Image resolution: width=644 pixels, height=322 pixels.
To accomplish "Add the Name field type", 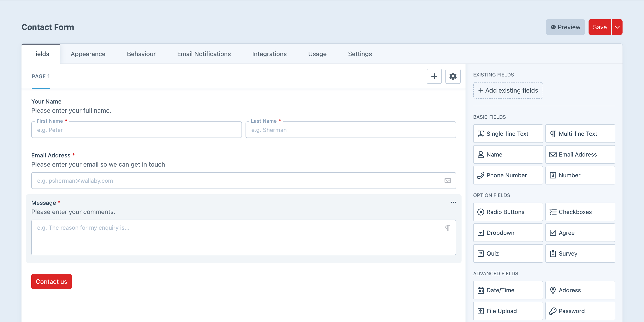I will point(508,155).
